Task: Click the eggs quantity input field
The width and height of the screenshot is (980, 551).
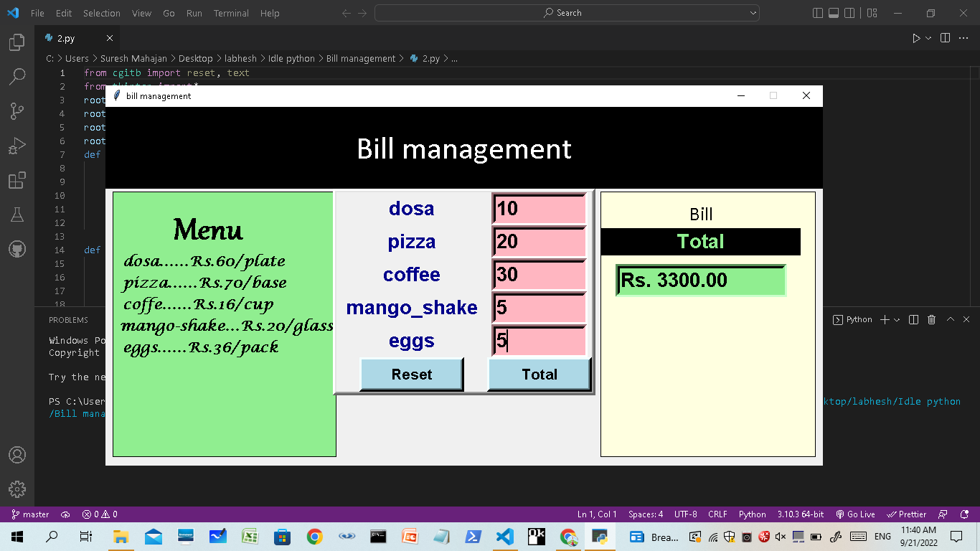Action: click(538, 341)
